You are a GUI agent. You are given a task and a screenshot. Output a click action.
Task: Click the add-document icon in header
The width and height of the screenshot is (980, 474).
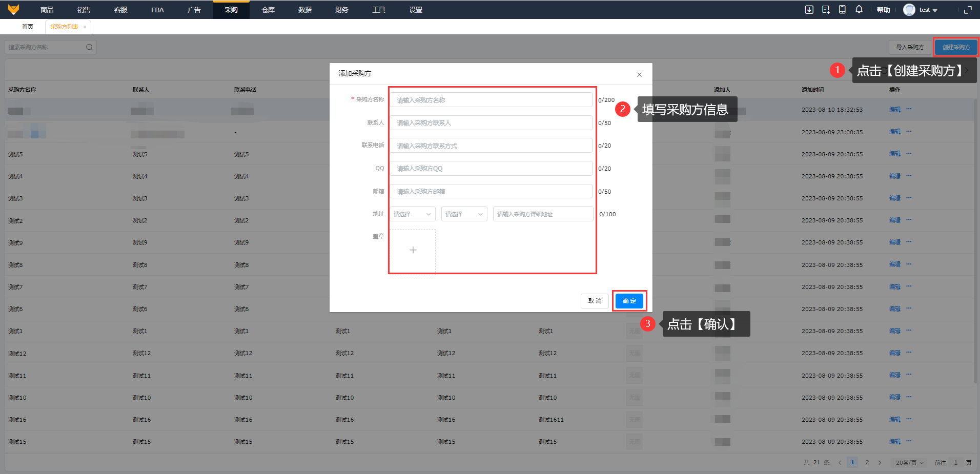(826, 10)
